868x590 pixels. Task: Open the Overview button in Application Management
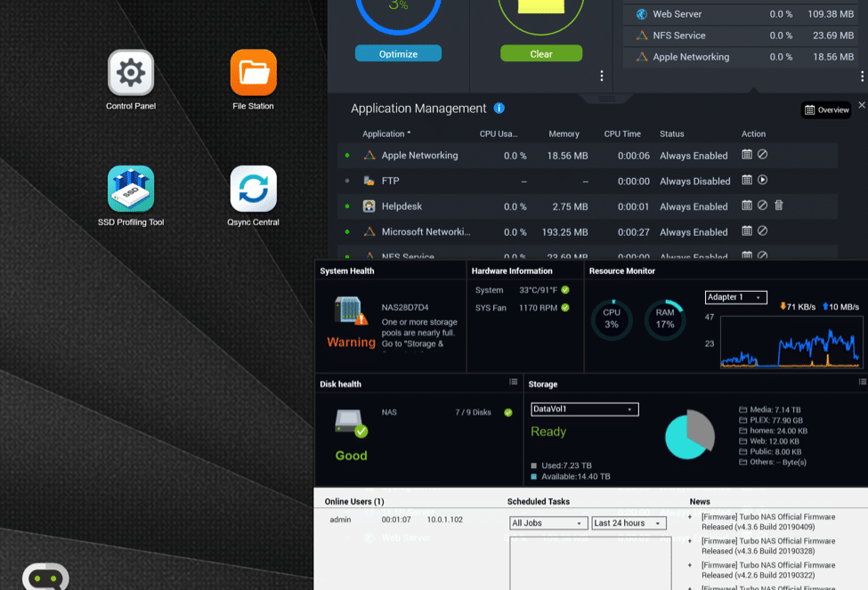click(x=826, y=110)
